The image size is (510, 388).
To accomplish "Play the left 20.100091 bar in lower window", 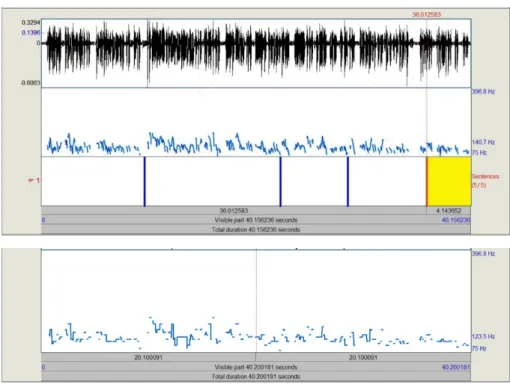I will tap(148, 357).
